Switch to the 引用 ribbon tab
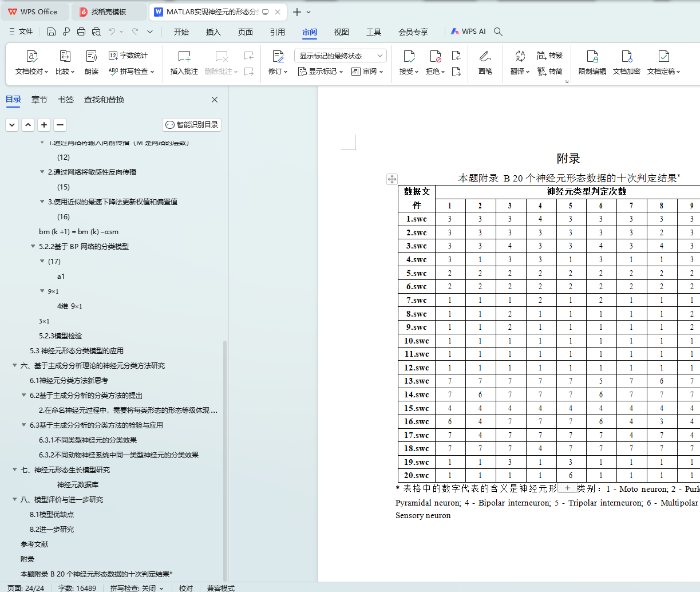Screen dimensions: 700x592 point(278,32)
